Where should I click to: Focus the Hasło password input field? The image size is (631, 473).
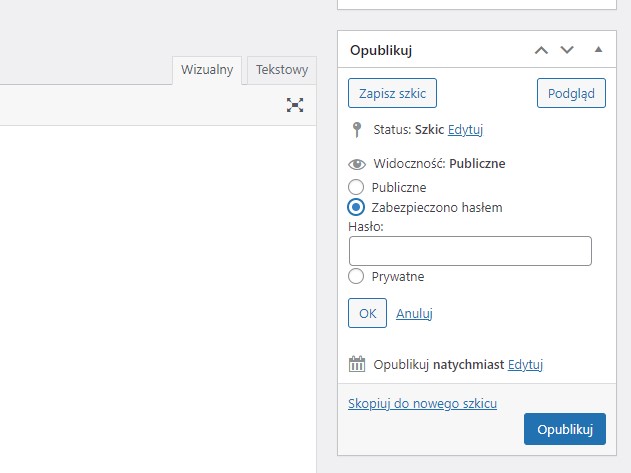click(x=470, y=251)
